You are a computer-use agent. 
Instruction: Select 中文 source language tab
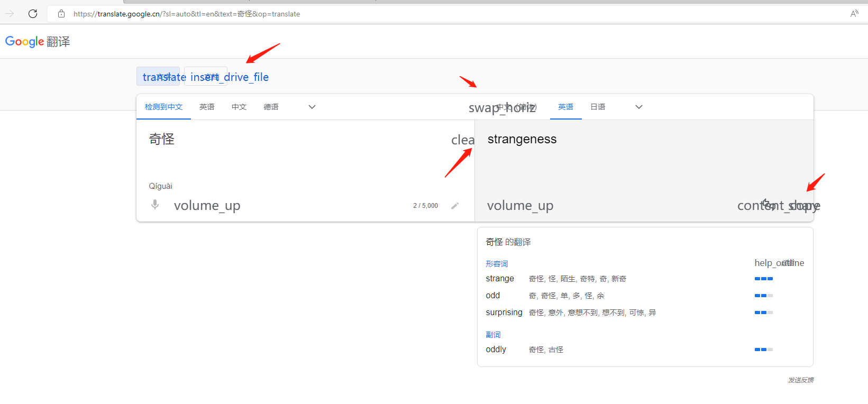(239, 107)
